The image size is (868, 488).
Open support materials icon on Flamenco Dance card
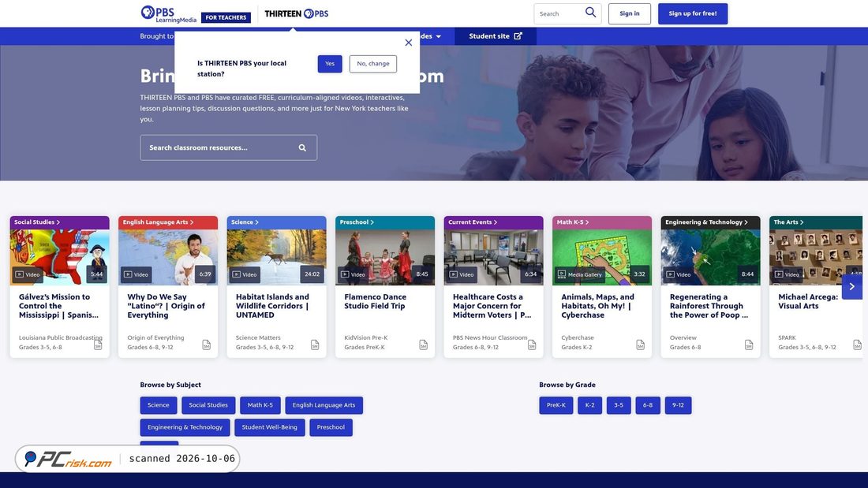[x=424, y=345]
